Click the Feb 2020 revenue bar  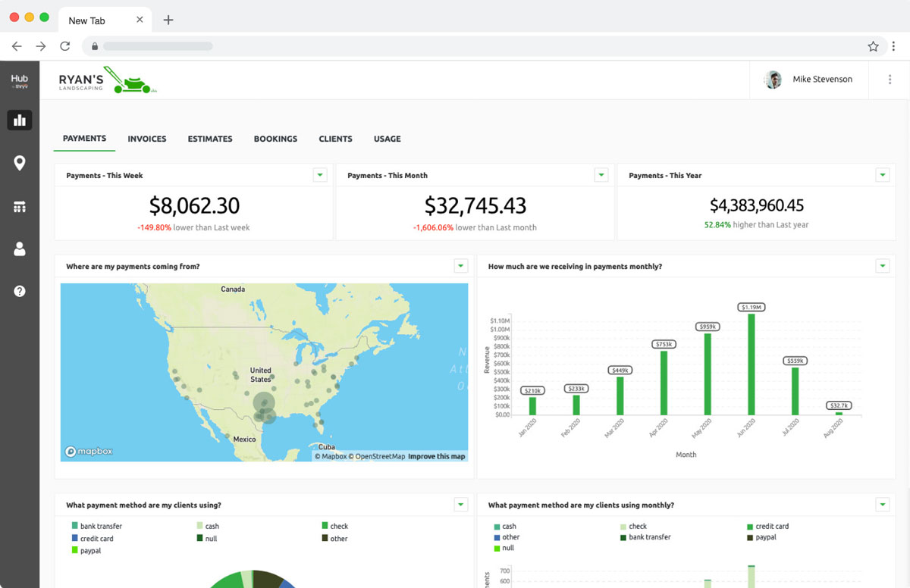point(576,405)
